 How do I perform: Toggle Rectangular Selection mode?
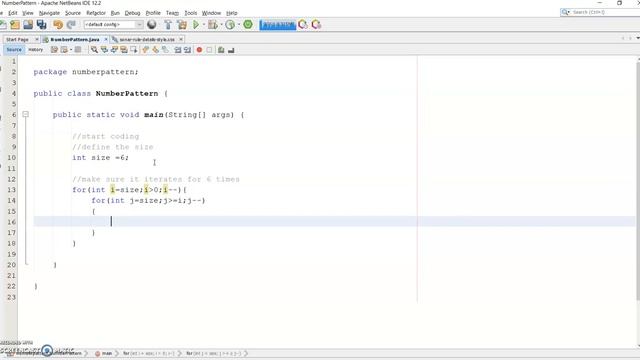[133, 50]
